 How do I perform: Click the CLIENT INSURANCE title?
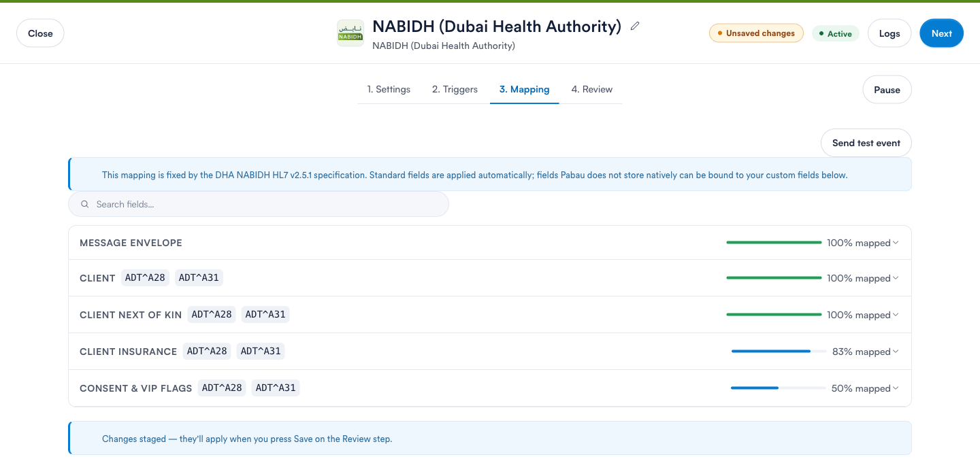click(x=128, y=352)
